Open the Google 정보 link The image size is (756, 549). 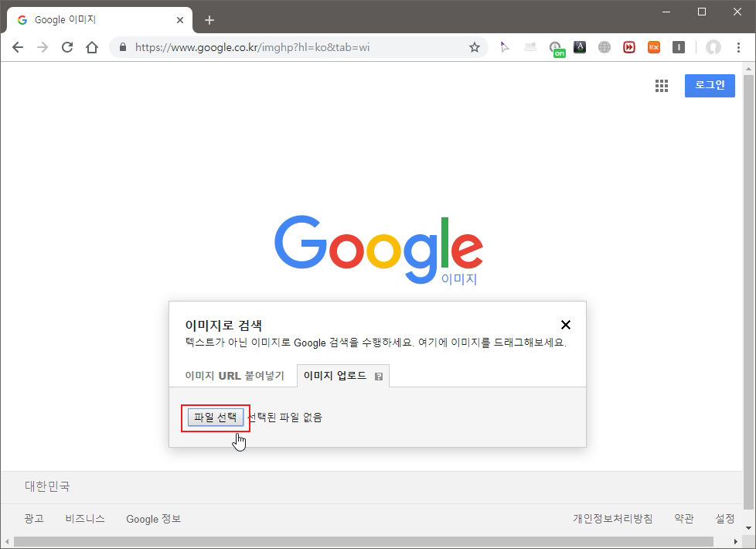(153, 519)
